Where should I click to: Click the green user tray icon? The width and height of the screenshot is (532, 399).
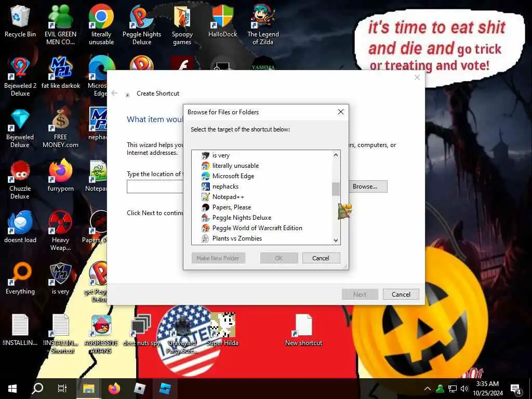(440, 389)
